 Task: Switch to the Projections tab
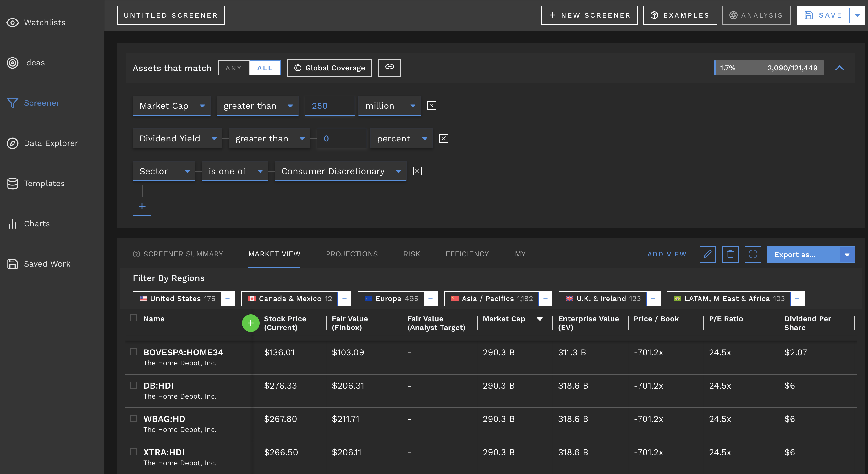[351, 254]
